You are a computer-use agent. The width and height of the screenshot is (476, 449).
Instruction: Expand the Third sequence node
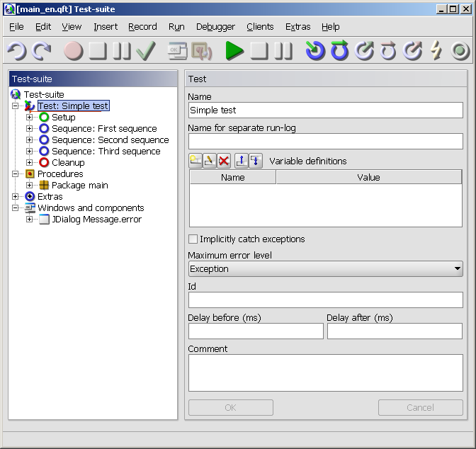pyautogui.click(x=29, y=151)
